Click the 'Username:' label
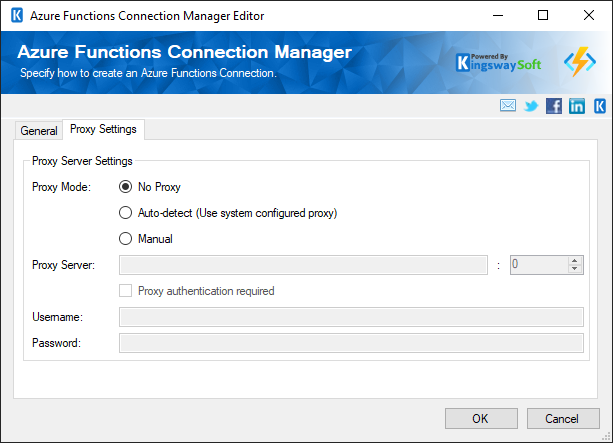 pyautogui.click(x=57, y=317)
